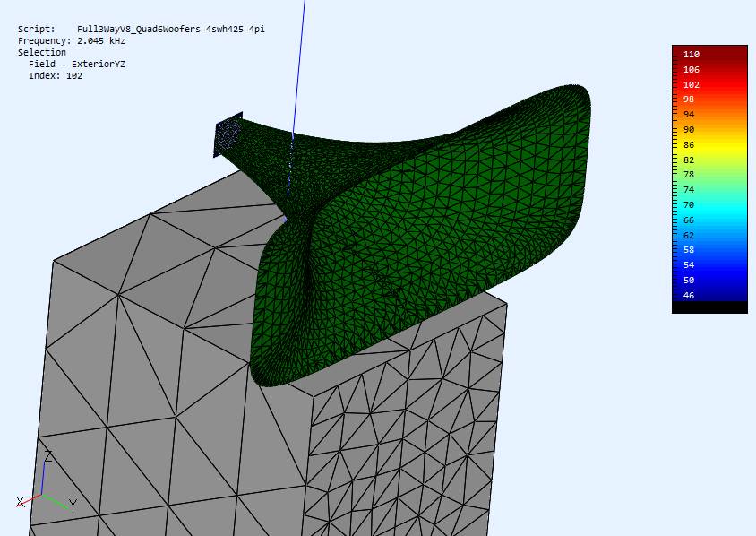
Task: Click the 78 value on color legend
Action: click(689, 174)
